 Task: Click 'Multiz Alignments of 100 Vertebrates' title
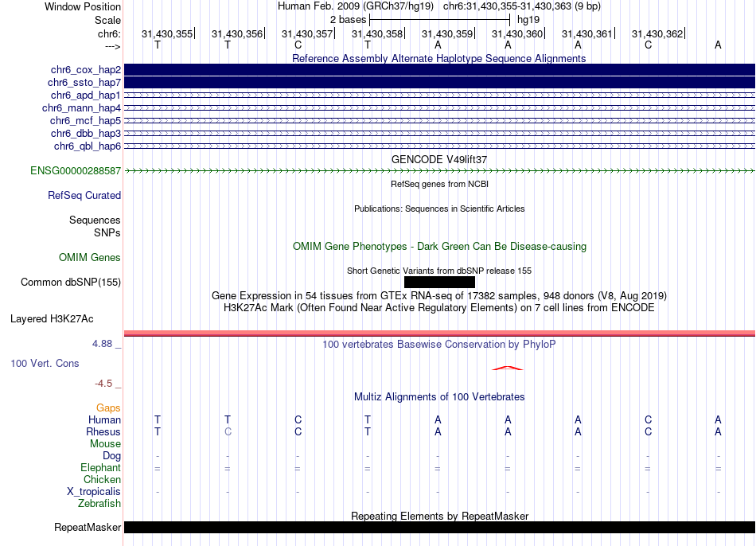(x=439, y=397)
